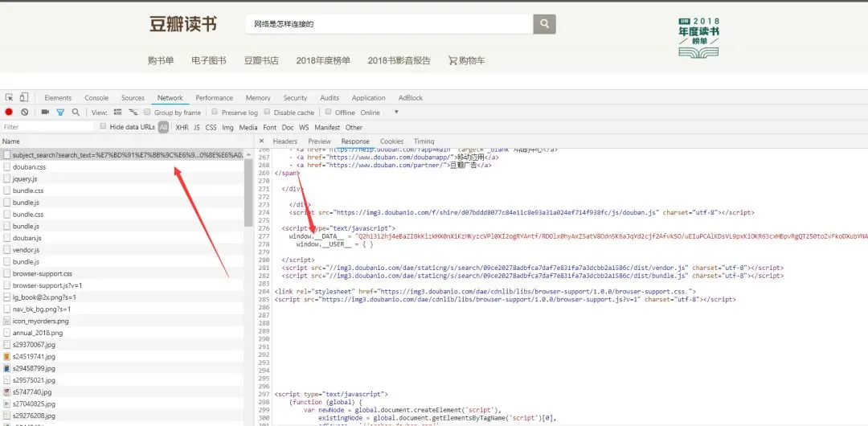
Task: Click the inspect element picker icon
Action: pyautogui.click(x=9, y=97)
